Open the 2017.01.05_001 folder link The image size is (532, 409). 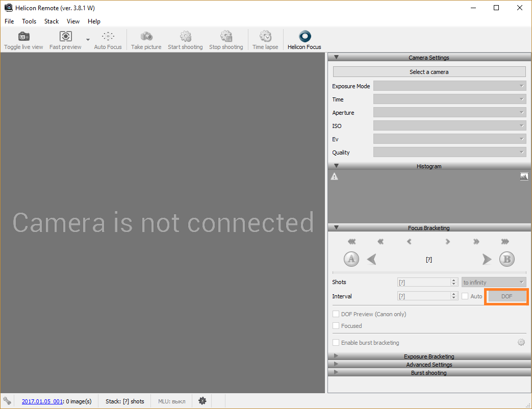42,401
